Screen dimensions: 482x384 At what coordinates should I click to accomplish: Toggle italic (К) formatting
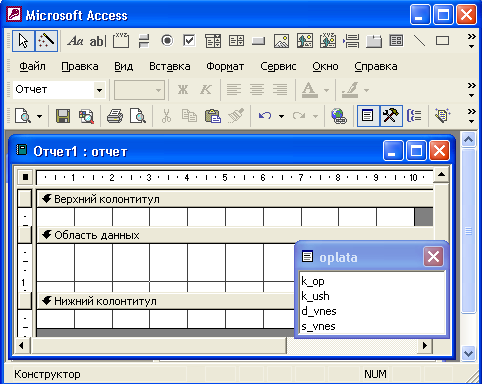click(x=206, y=90)
